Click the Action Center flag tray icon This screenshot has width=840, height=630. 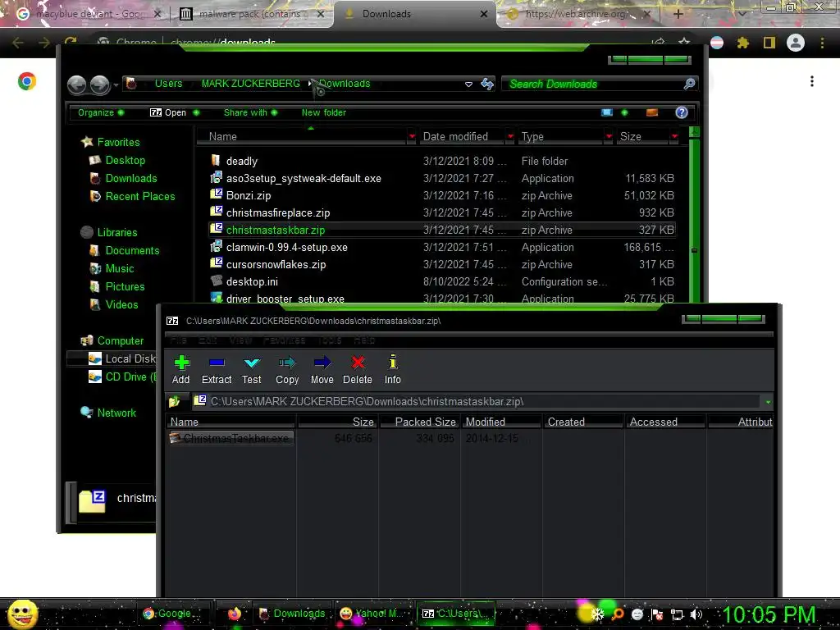[x=657, y=614]
